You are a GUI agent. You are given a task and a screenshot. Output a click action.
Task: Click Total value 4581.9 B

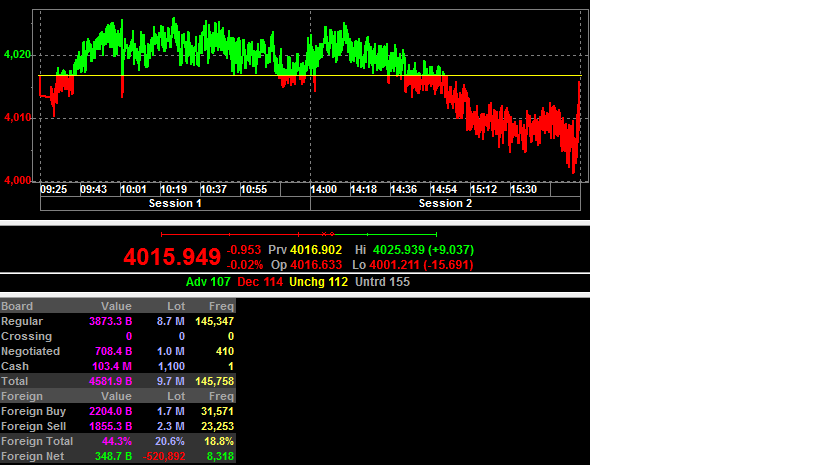[x=110, y=381]
